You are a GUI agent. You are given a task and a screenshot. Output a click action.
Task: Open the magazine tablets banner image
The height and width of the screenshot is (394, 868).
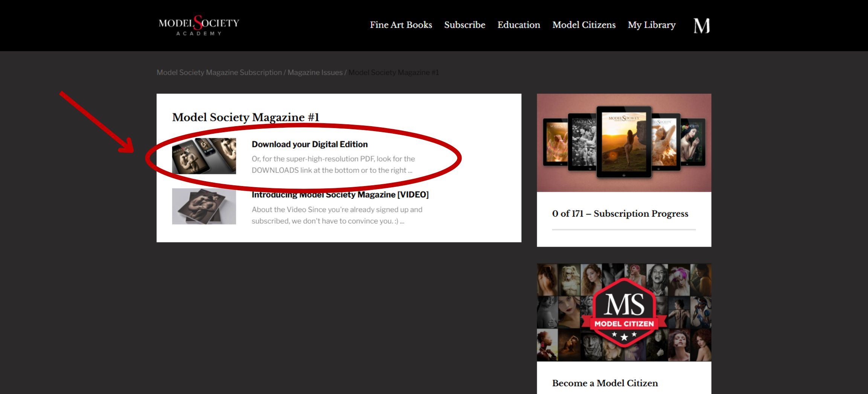(x=624, y=143)
